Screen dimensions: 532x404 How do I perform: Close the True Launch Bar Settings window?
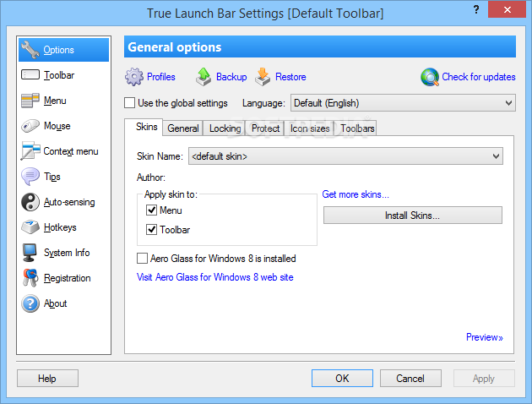(507, 9)
